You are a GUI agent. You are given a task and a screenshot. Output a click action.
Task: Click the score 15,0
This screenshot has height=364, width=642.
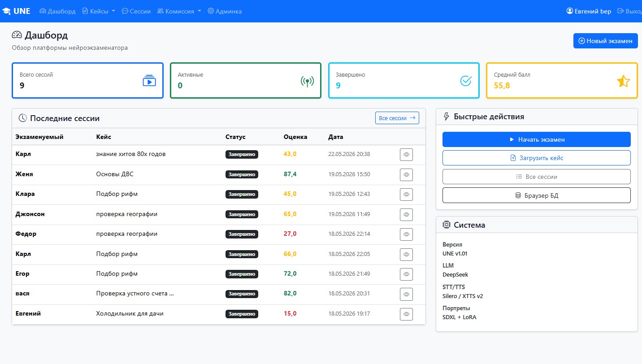coord(290,313)
